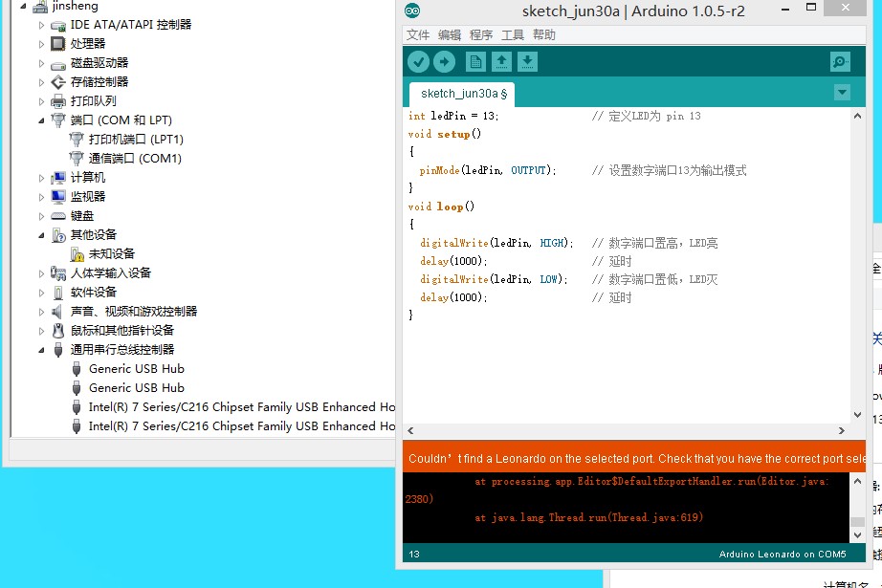Maximize the Arduino window
Screen dimensions: 882x588
pos(811,8)
